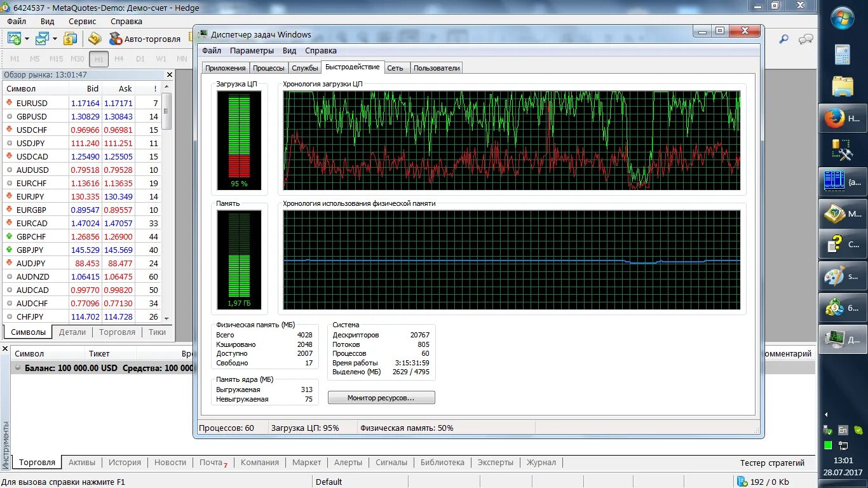Open MetaTrader Файл menu
The height and width of the screenshot is (488, 868).
(17, 21)
